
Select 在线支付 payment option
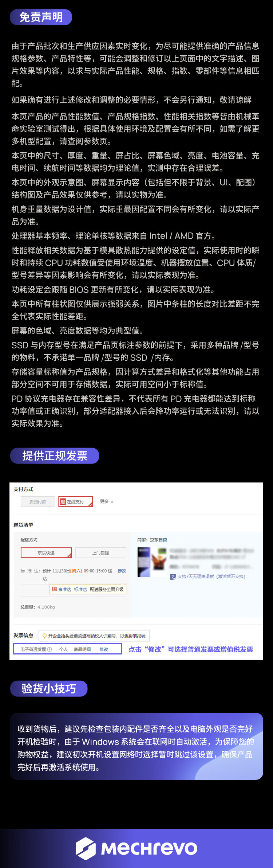pos(75,502)
